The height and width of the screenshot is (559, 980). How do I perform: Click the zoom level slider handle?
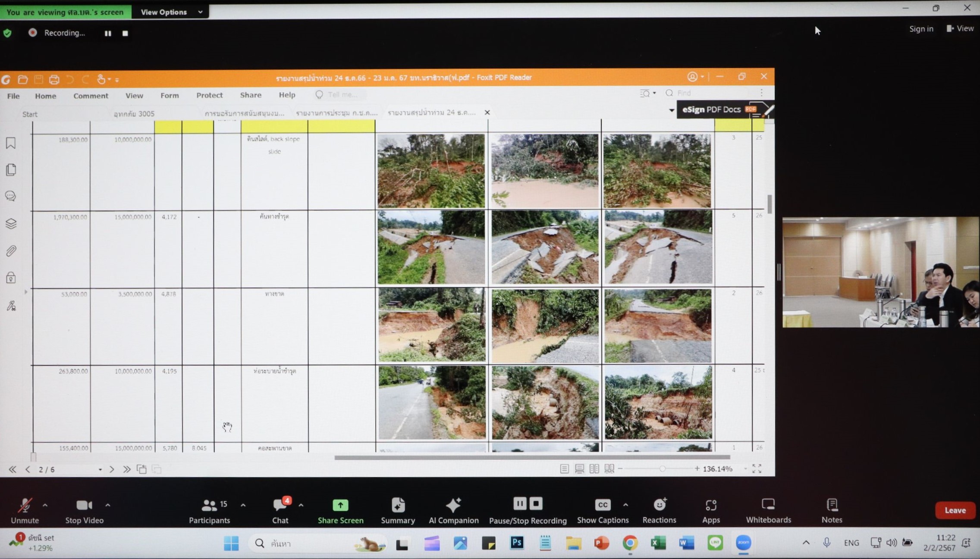662,468
